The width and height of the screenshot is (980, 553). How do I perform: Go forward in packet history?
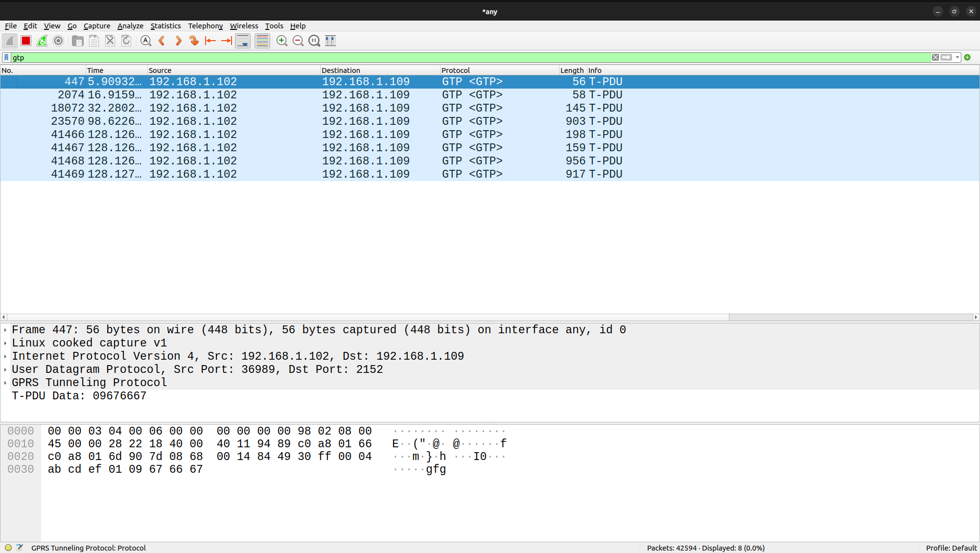178,41
